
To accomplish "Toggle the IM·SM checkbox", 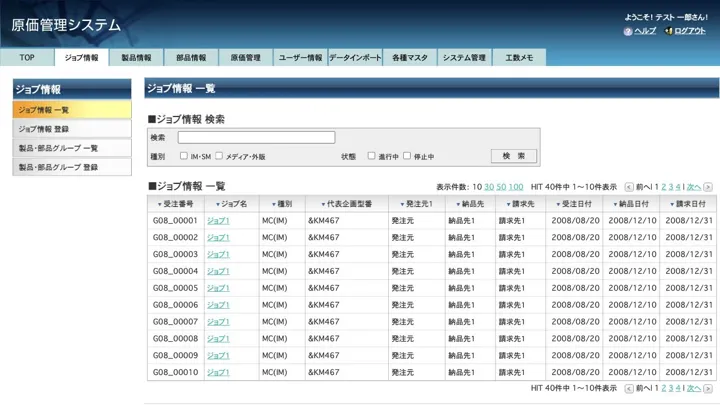I will tap(184, 156).
